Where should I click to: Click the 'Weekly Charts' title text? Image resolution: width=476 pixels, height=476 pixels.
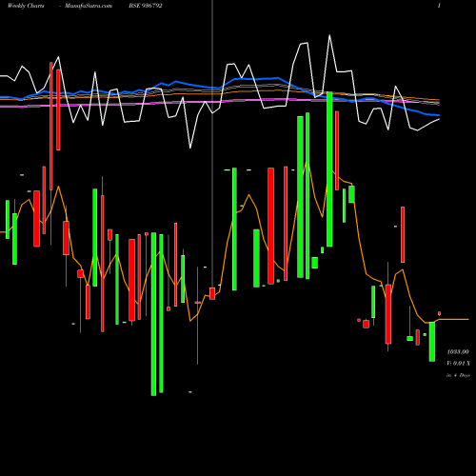[x=26, y=6]
